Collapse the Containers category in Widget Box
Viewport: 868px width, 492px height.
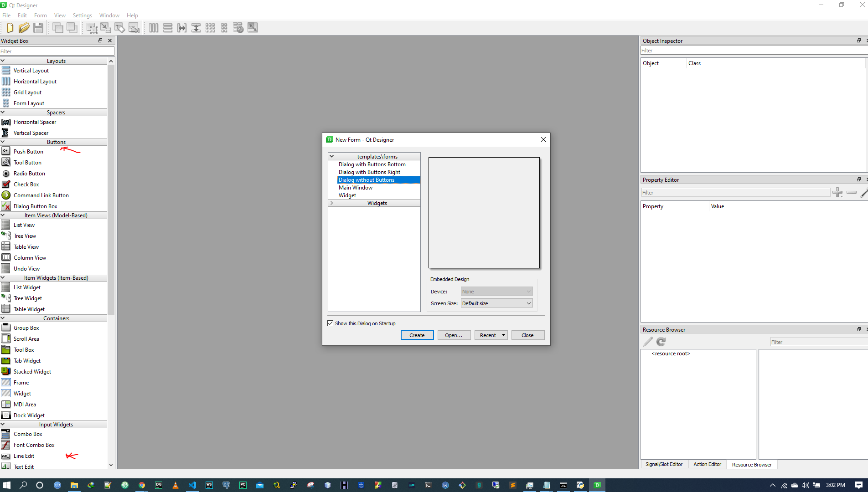[x=3, y=318]
